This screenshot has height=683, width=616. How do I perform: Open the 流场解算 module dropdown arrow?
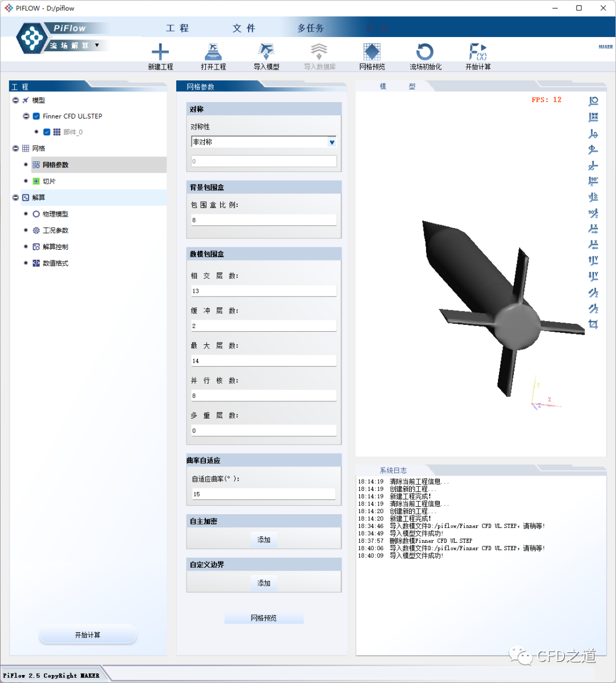pyautogui.click(x=97, y=45)
